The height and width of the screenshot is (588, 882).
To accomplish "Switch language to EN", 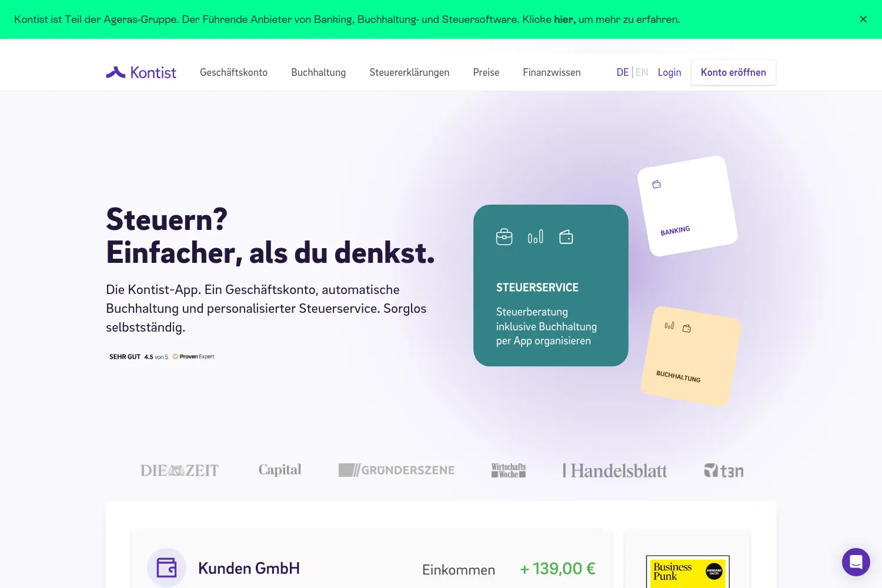I will coord(642,72).
